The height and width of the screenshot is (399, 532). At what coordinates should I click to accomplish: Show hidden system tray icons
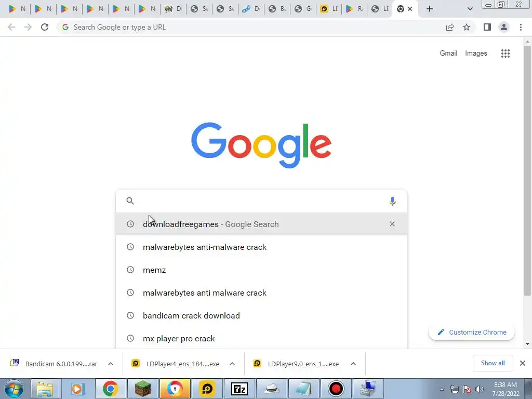point(442,389)
